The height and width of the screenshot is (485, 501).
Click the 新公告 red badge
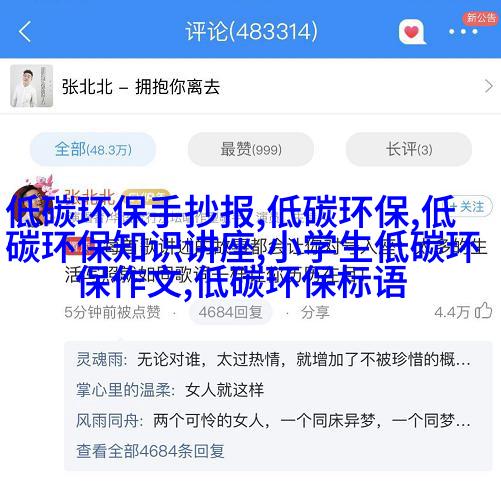coord(481,18)
